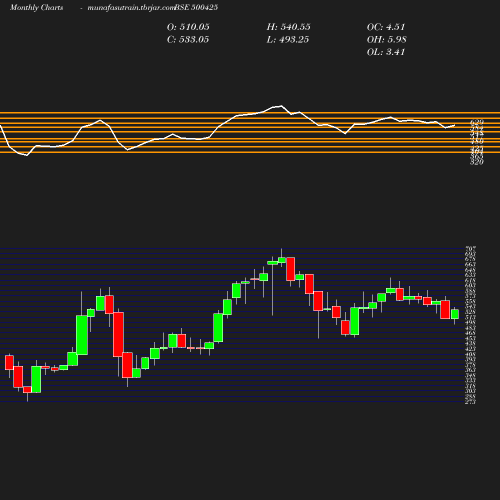Click the last green candlestick on the right

click(x=455, y=314)
